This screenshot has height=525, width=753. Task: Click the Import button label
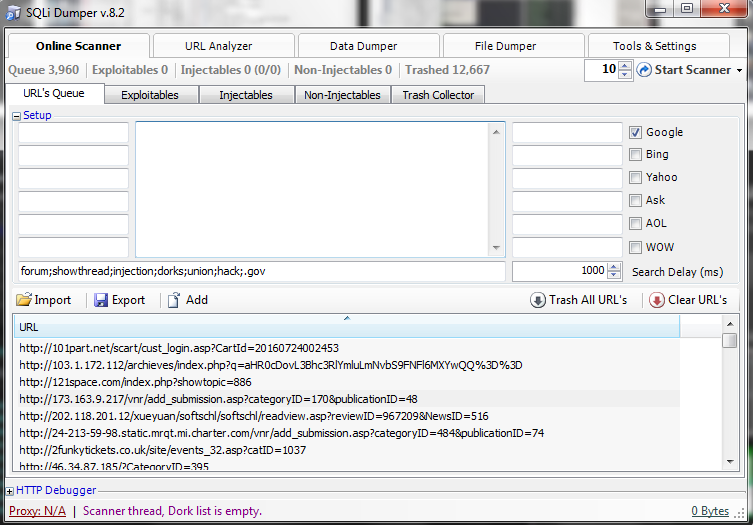coord(52,300)
